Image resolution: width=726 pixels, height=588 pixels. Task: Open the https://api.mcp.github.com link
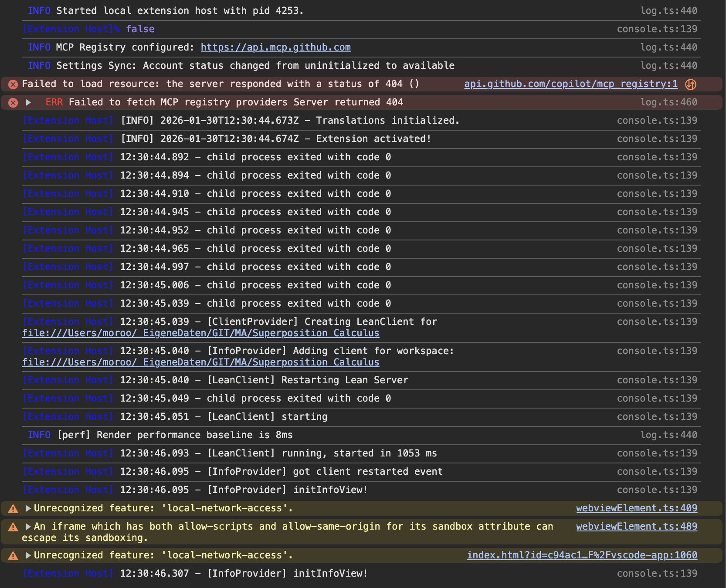coord(275,47)
